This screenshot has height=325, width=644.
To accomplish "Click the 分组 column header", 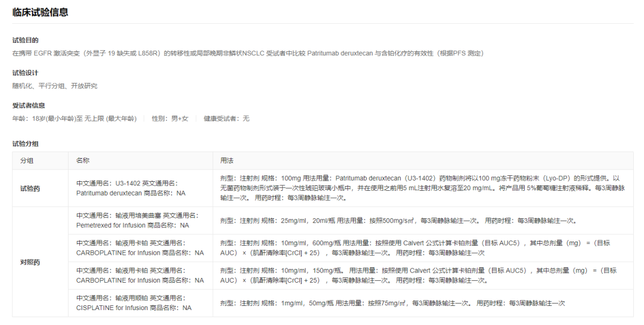I will [27, 161].
